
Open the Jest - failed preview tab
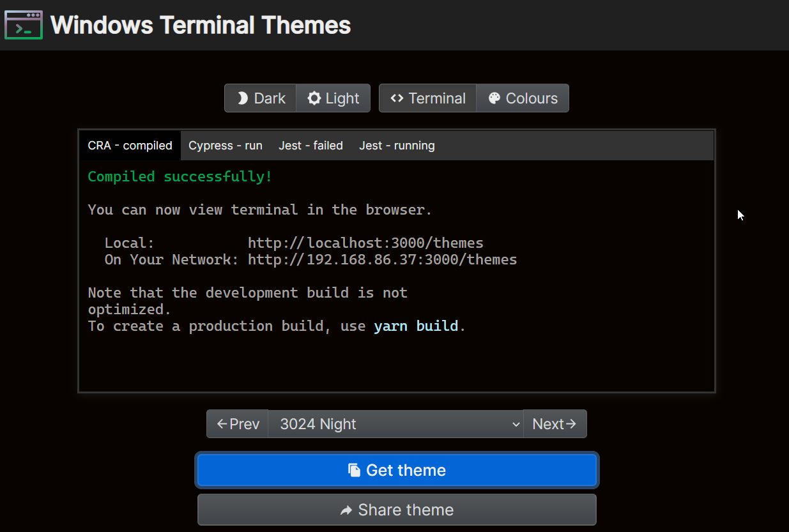click(x=310, y=145)
